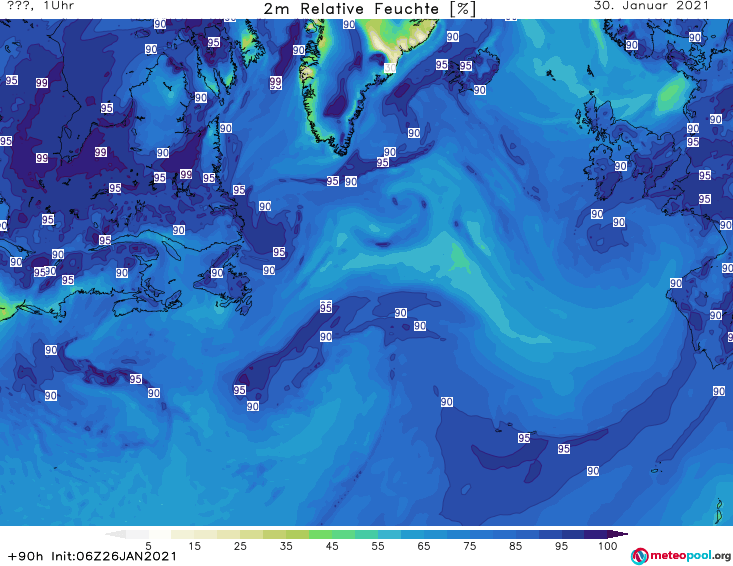Click the legend value '15'
The width and height of the screenshot is (733, 566).
194,545
